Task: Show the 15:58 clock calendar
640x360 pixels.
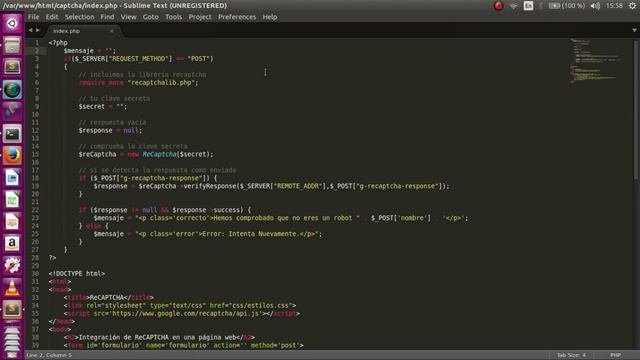Action: pos(614,6)
